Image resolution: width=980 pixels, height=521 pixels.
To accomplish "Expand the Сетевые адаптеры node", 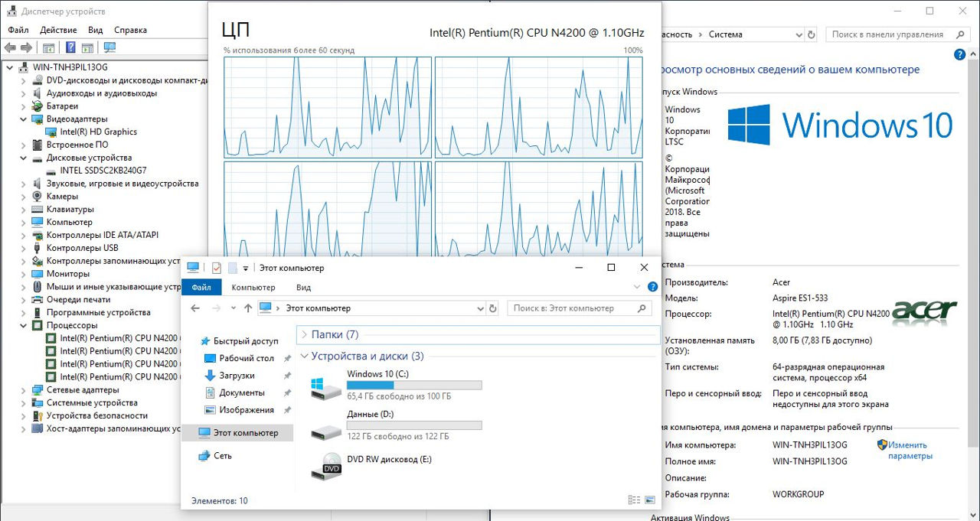I will 23,389.
